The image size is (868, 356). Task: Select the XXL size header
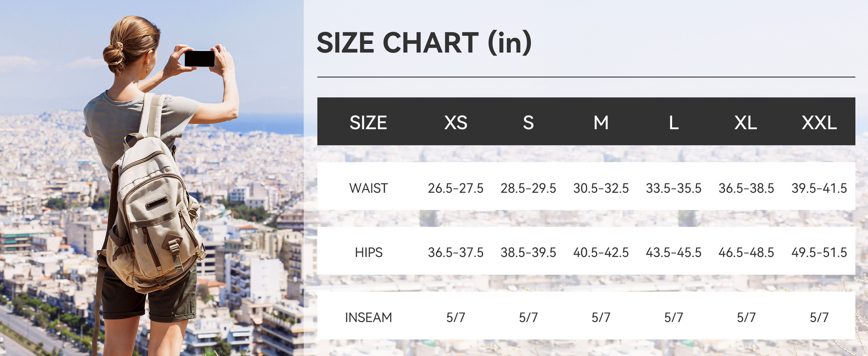(x=819, y=123)
